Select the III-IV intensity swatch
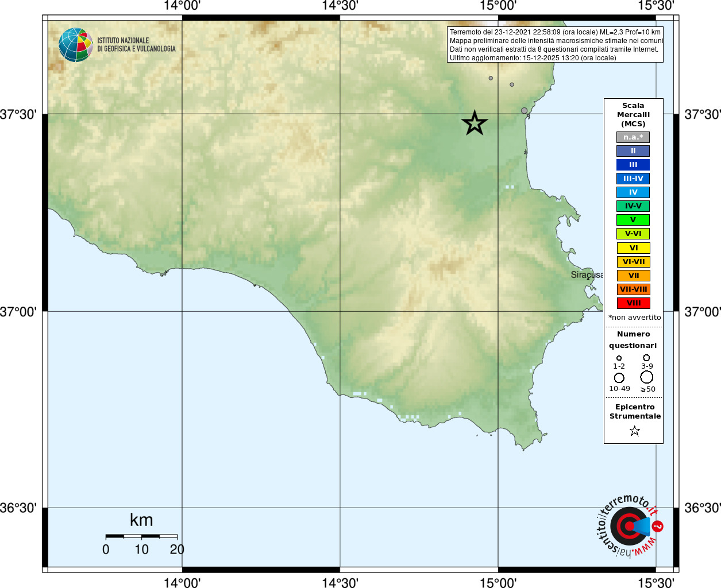This screenshot has width=721, height=588. point(633,179)
